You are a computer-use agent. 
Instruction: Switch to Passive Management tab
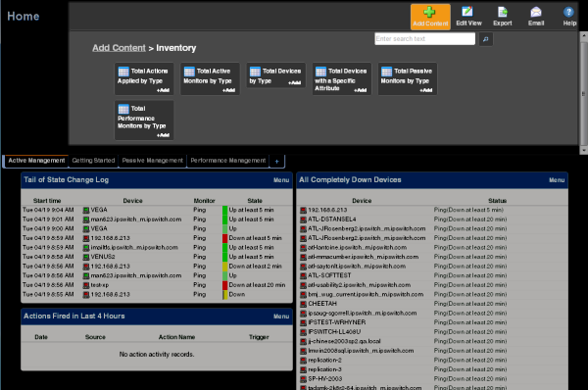(x=152, y=161)
